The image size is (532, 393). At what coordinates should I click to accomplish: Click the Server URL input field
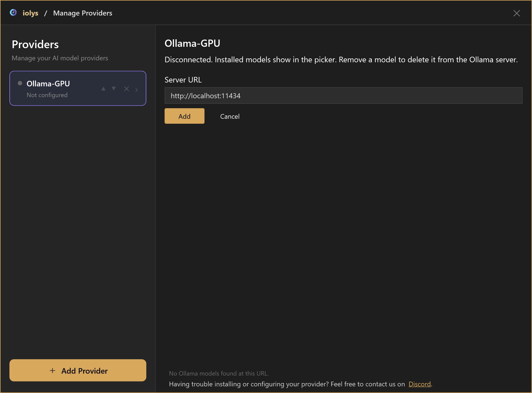click(x=343, y=96)
